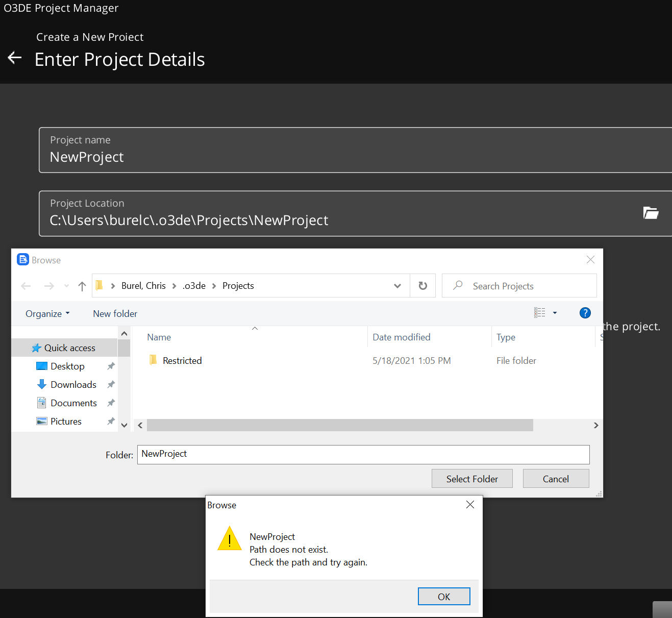Select Downloads in Quick access
The image size is (672, 618).
pyautogui.click(x=73, y=385)
